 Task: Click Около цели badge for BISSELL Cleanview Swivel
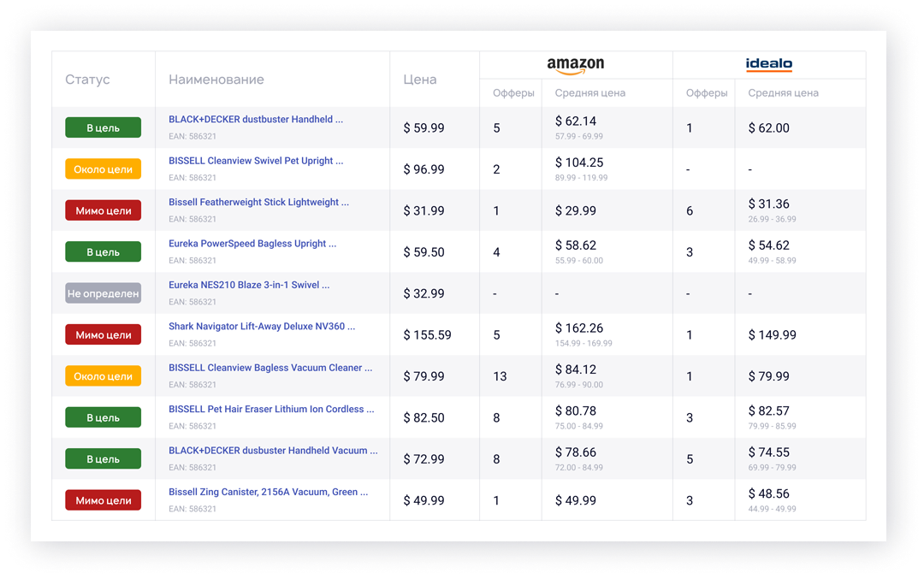[x=103, y=169]
